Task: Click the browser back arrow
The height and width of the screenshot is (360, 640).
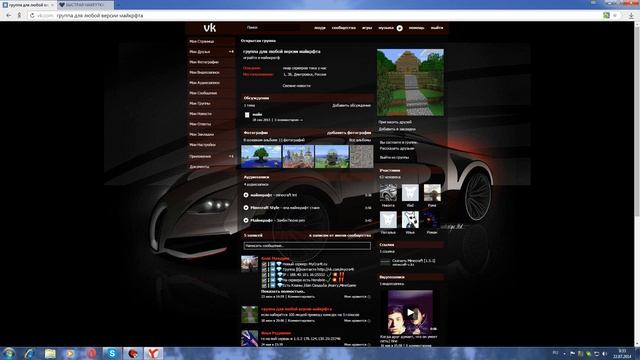Action: [8, 16]
